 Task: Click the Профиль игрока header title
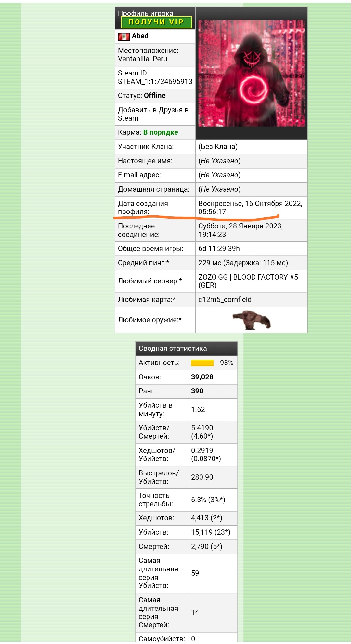click(x=145, y=13)
